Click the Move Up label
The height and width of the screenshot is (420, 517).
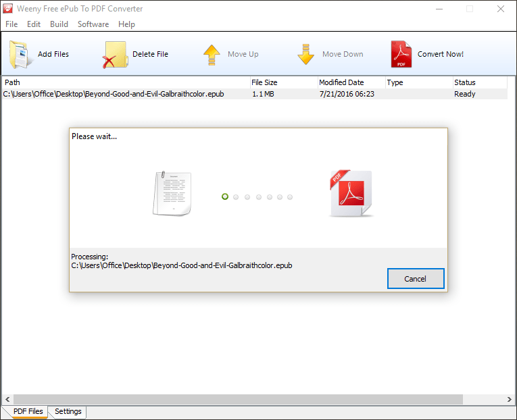tap(243, 54)
